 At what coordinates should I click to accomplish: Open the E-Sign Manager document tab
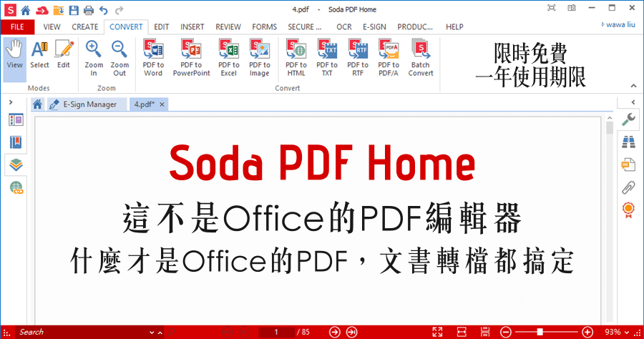[x=87, y=104]
